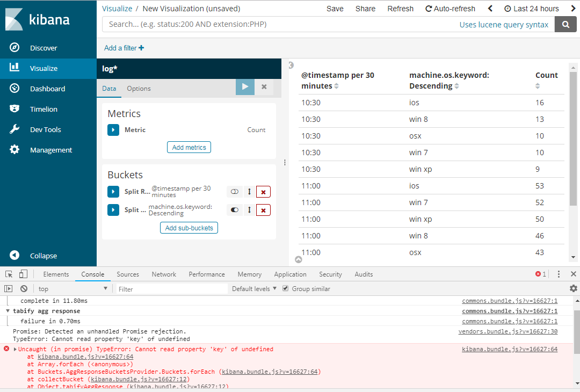
Task: Click the red error count indicator
Action: (540, 274)
